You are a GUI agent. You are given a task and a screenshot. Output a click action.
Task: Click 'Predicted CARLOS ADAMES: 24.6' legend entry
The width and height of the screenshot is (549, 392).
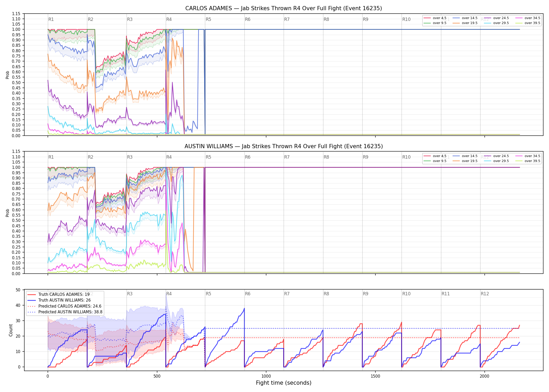point(65,306)
